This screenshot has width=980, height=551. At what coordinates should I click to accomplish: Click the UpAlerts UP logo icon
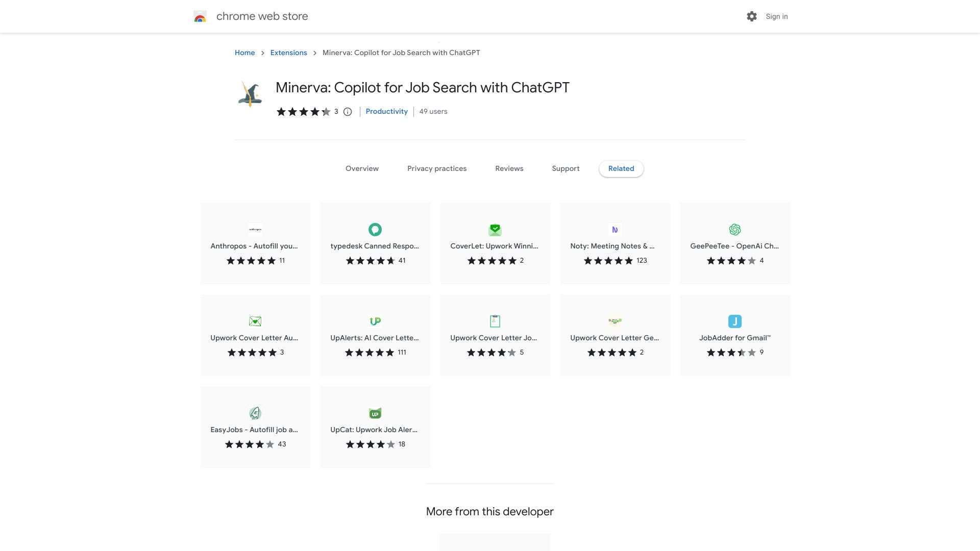click(375, 321)
